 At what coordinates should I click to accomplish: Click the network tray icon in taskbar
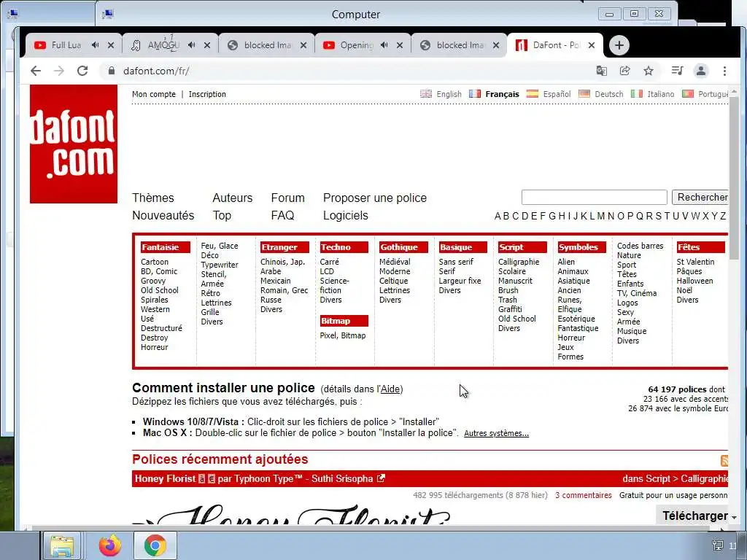tap(717, 545)
